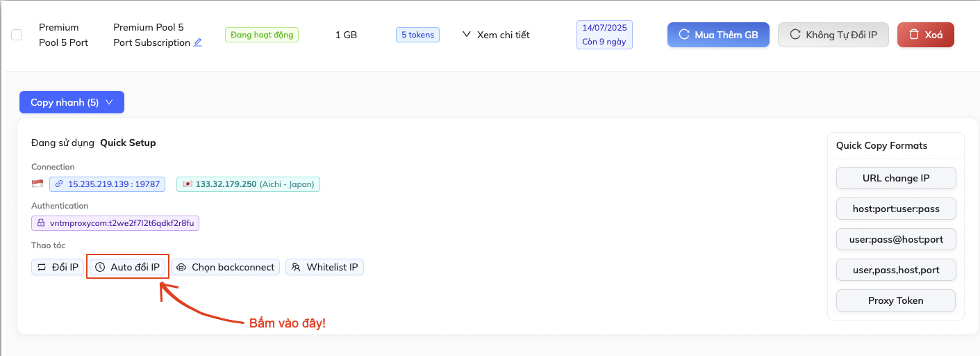This screenshot has height=356, width=980.
Task: Click the clock icon on Auto đổi IP
Action: [x=100, y=267]
